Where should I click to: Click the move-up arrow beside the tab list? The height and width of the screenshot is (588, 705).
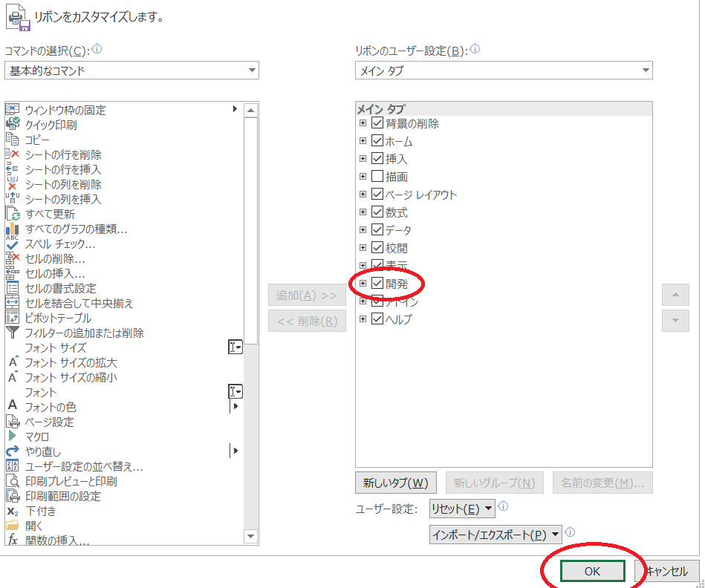675,295
